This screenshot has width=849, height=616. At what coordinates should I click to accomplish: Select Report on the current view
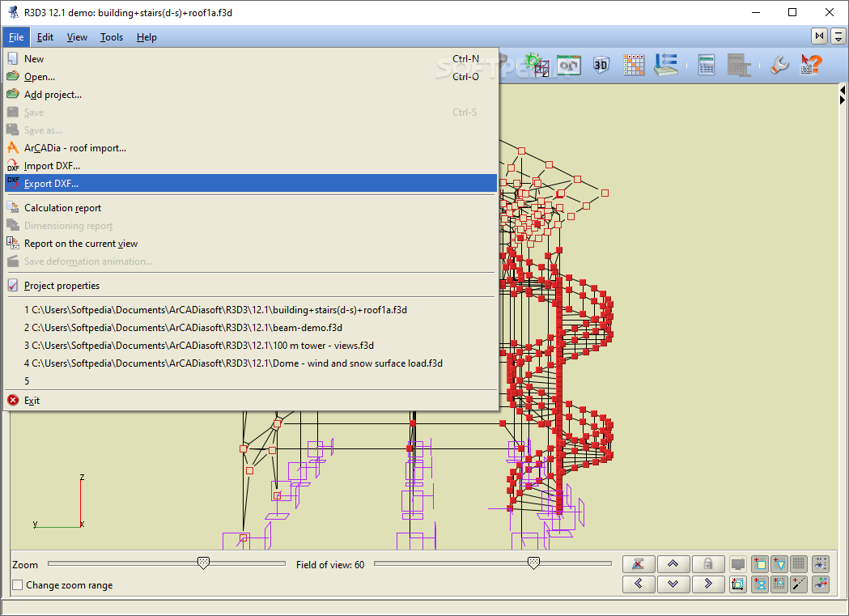point(251,244)
